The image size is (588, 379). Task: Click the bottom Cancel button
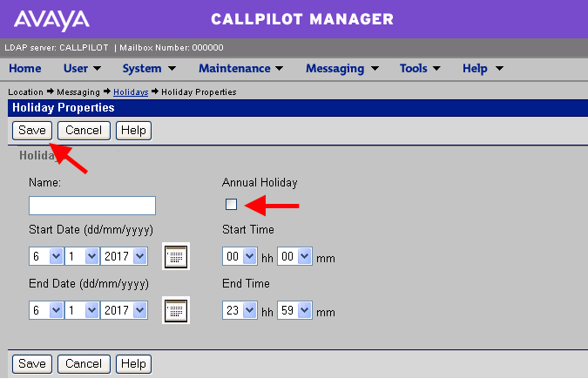pyautogui.click(x=84, y=364)
